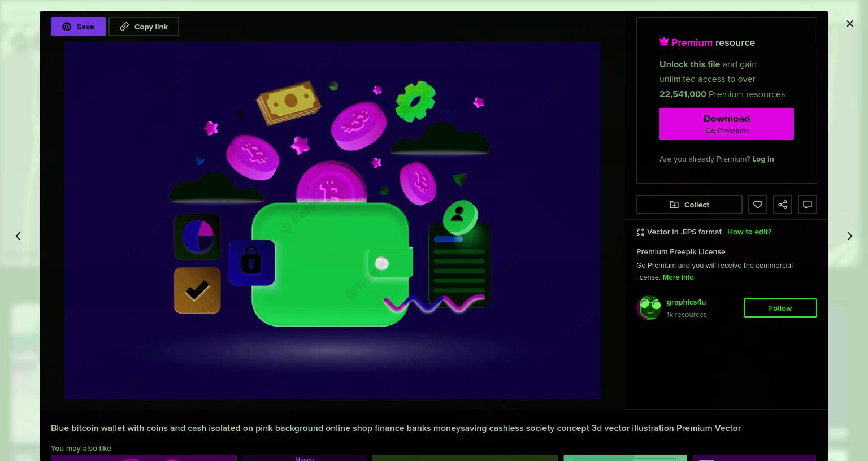Open the comments speech bubble icon
This screenshot has width=868, height=461.
pyautogui.click(x=807, y=205)
